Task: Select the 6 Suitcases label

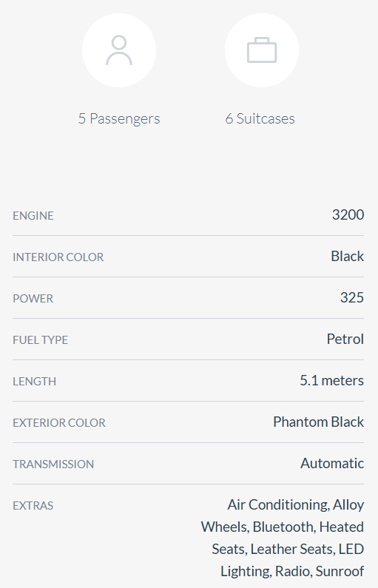Action: pos(260,118)
